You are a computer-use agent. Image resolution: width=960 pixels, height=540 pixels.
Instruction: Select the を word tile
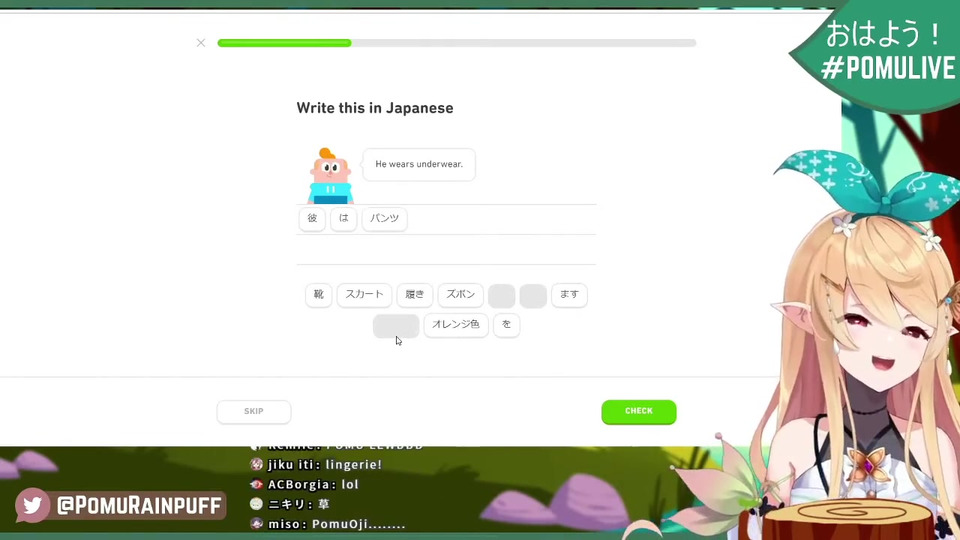[x=506, y=324]
